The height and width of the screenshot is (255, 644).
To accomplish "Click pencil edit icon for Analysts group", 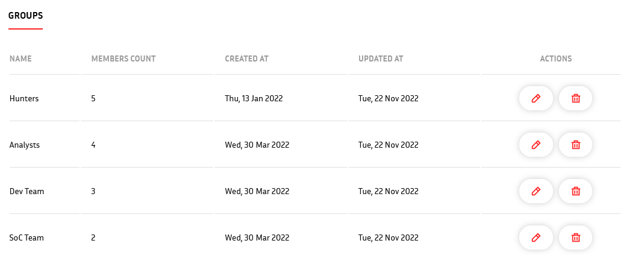I will click(x=536, y=145).
